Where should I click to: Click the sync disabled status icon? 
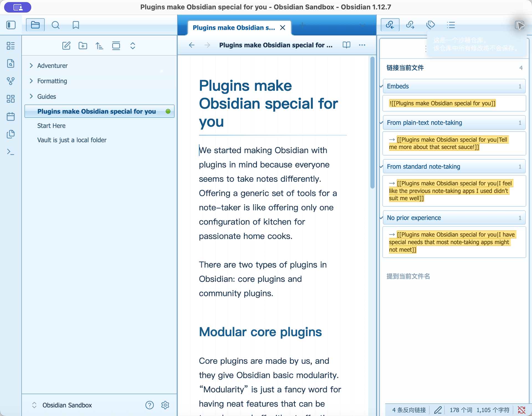coord(521,410)
